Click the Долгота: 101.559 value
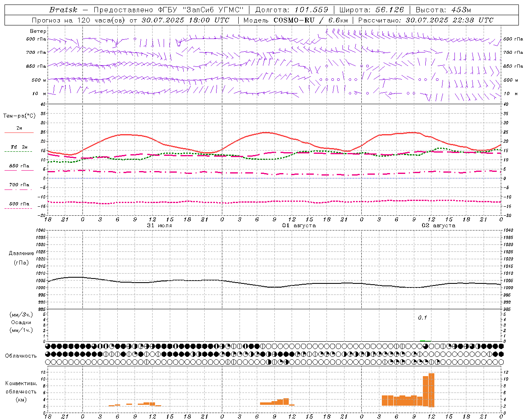 click(292, 10)
